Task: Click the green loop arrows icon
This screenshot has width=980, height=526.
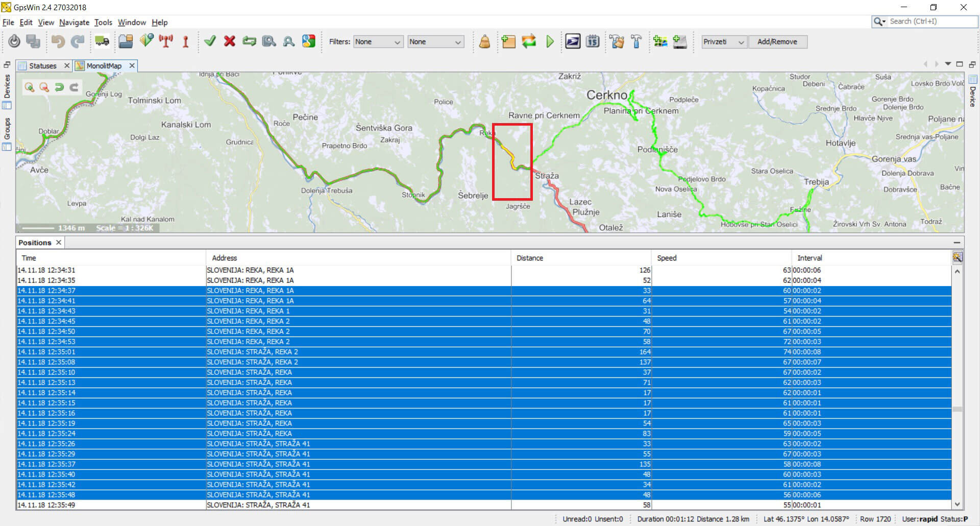Action: (x=249, y=41)
